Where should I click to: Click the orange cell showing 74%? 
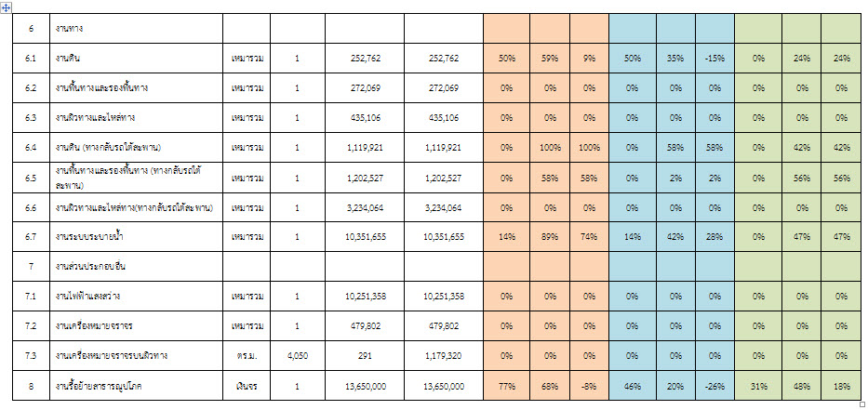[588, 237]
